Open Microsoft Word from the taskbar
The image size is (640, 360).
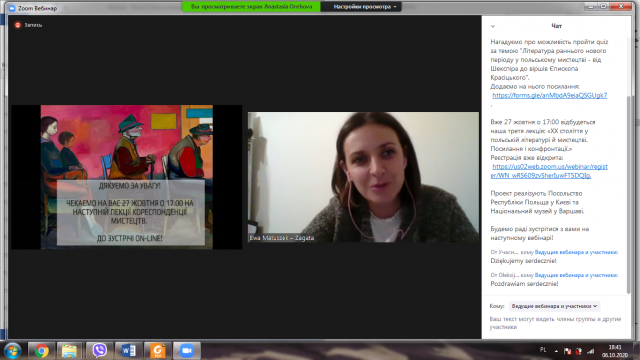click(x=129, y=350)
